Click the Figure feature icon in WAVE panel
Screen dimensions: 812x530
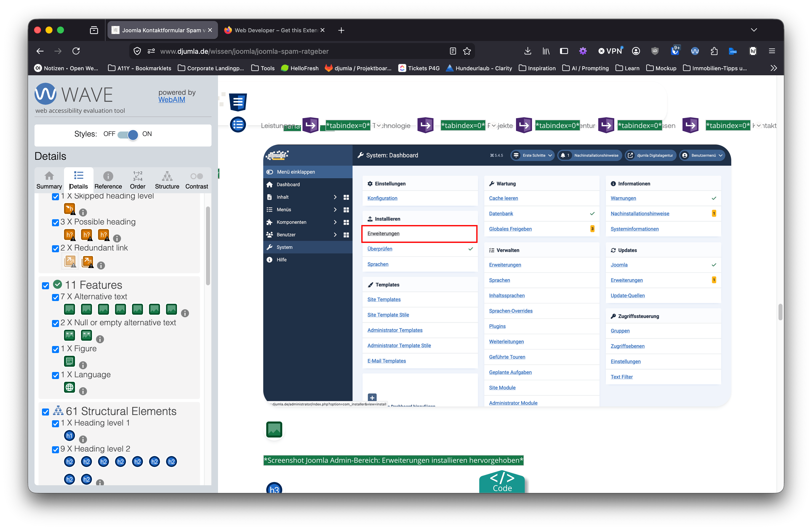pyautogui.click(x=69, y=361)
